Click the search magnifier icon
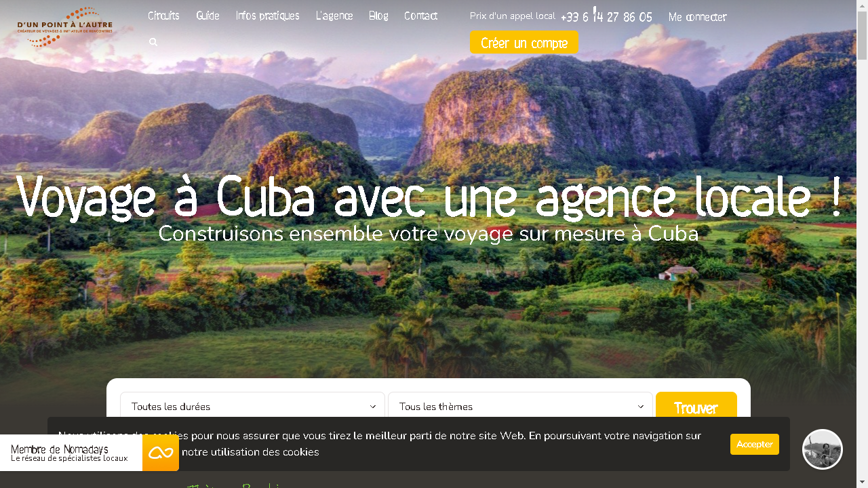The width and height of the screenshot is (868, 488). tap(153, 42)
